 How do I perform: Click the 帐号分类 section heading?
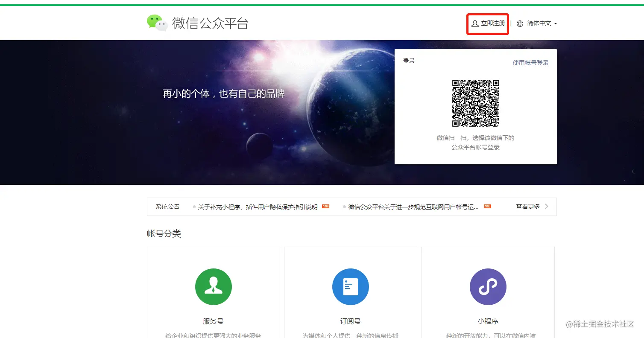tap(164, 233)
